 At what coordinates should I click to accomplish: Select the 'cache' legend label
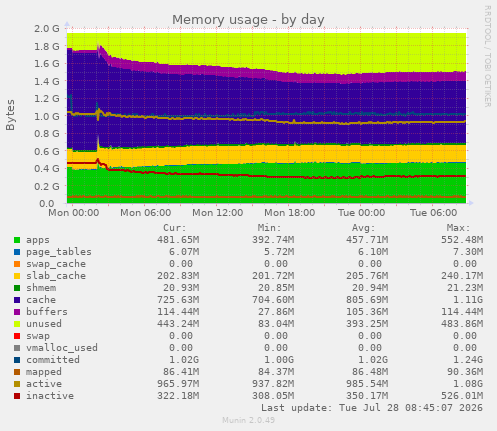[x=41, y=300]
